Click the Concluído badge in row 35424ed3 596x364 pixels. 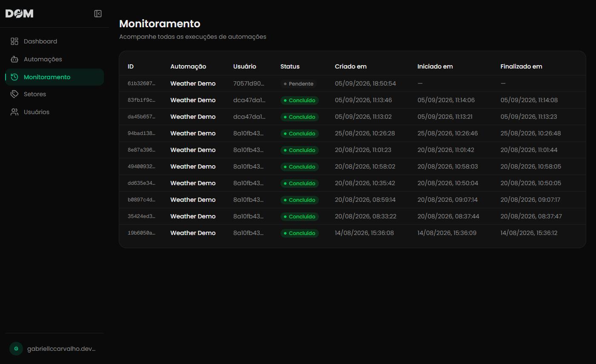click(300, 216)
